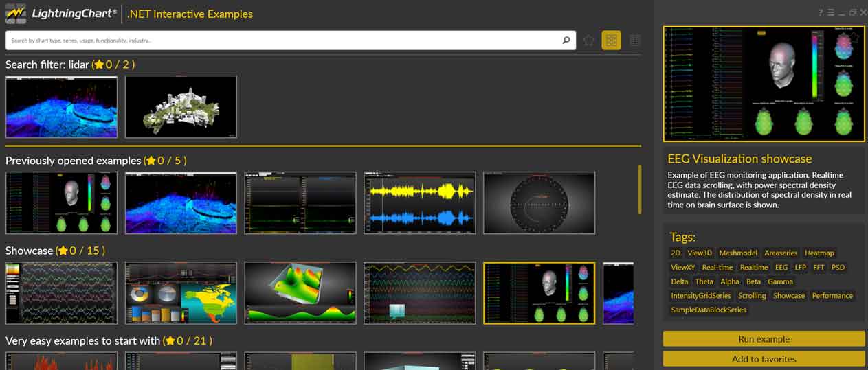868x370 pixels.
Task: Open Showcase dashboard with North America map
Action: point(181,292)
